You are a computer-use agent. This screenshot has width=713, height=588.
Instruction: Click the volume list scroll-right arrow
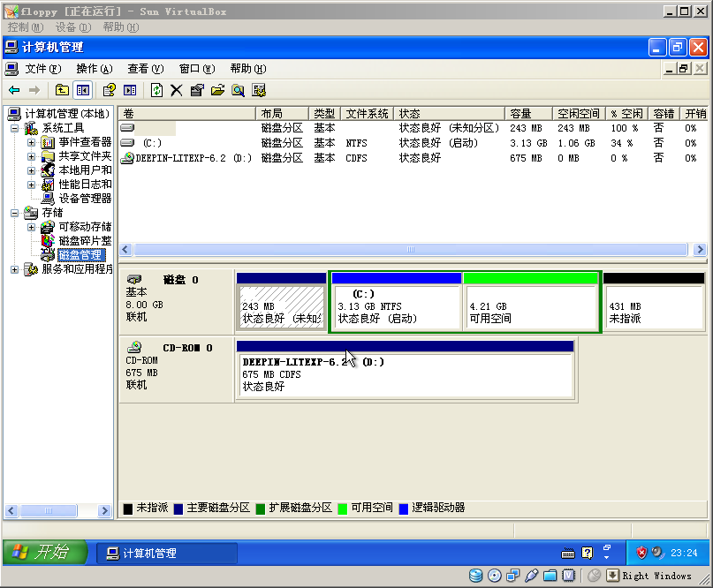pos(700,250)
